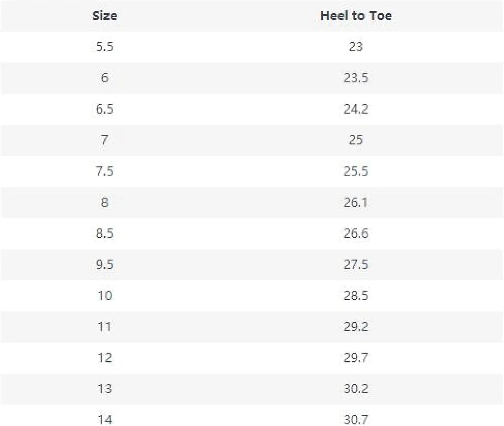Viewport: 504px width, 426px height.
Task: Select the 26.1 measurement value
Action: click(x=355, y=202)
